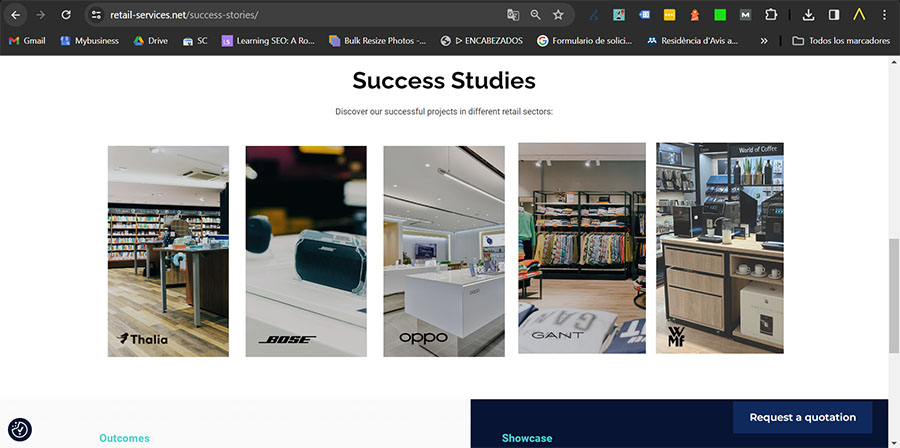Go back to the previous page

click(15, 15)
